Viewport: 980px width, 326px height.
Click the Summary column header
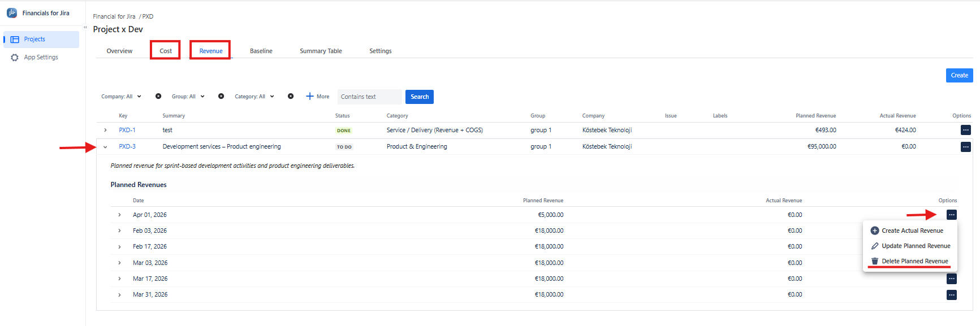coord(174,116)
